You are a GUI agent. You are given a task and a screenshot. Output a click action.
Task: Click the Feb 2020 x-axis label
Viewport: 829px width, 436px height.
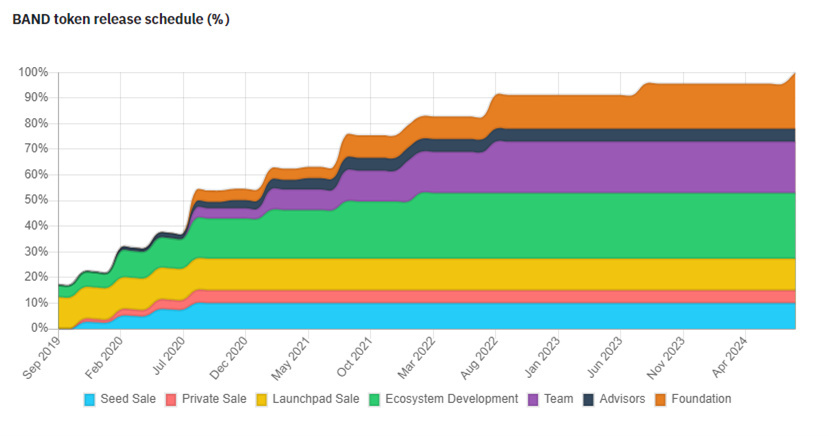[104, 357]
